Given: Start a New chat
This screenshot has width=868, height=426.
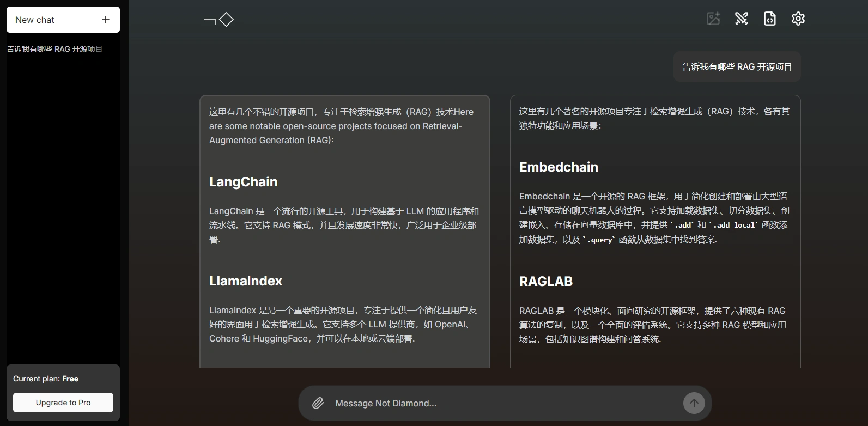Looking at the screenshot, I should point(63,20).
